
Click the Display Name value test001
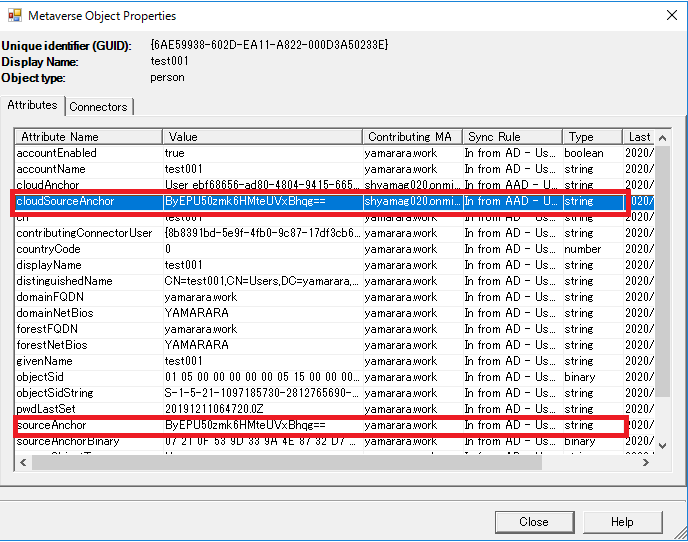(x=169, y=61)
